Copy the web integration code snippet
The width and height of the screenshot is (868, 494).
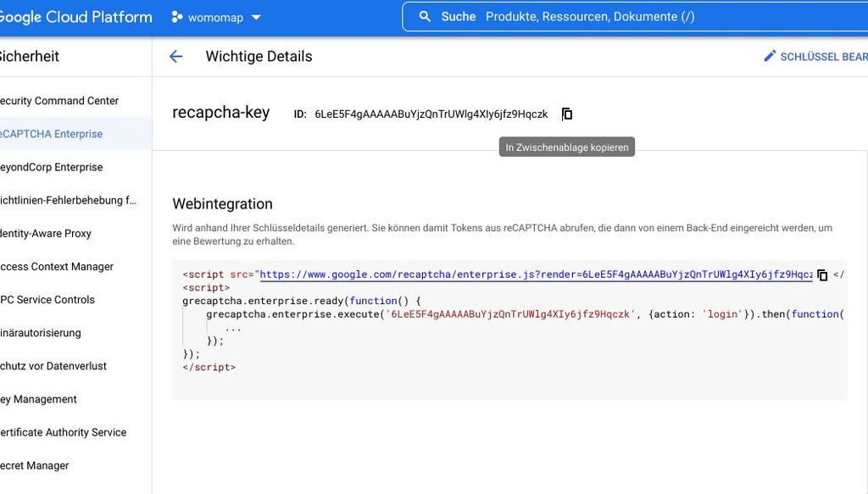point(822,275)
